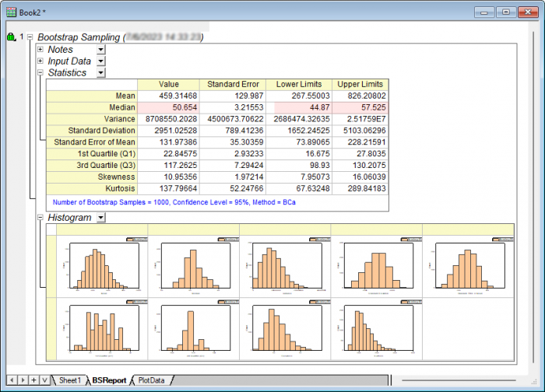Image resolution: width=545 pixels, height=392 pixels.
Task: Click the Book2 workbook icon in title bar
Action: [11, 12]
